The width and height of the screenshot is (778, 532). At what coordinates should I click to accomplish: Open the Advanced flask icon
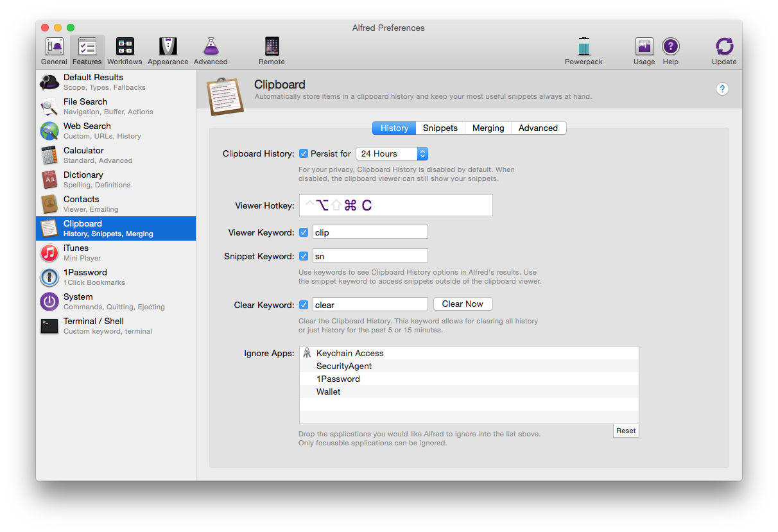click(211, 47)
